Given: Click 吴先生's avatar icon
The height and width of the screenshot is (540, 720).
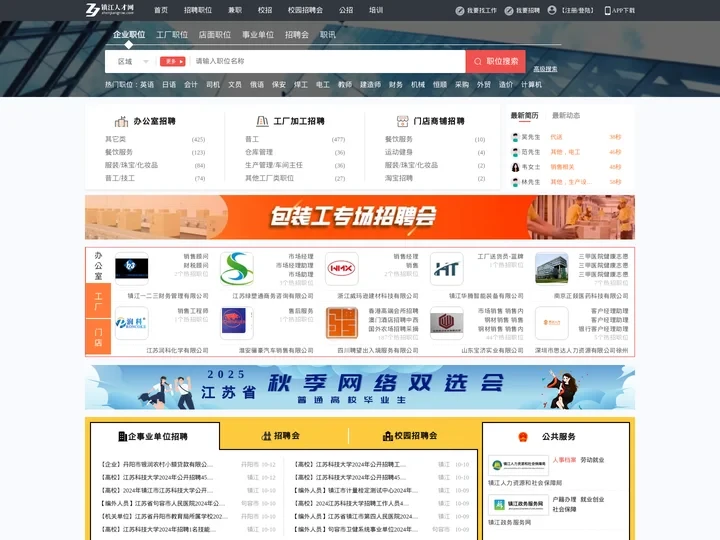Looking at the screenshot, I should [x=515, y=137].
